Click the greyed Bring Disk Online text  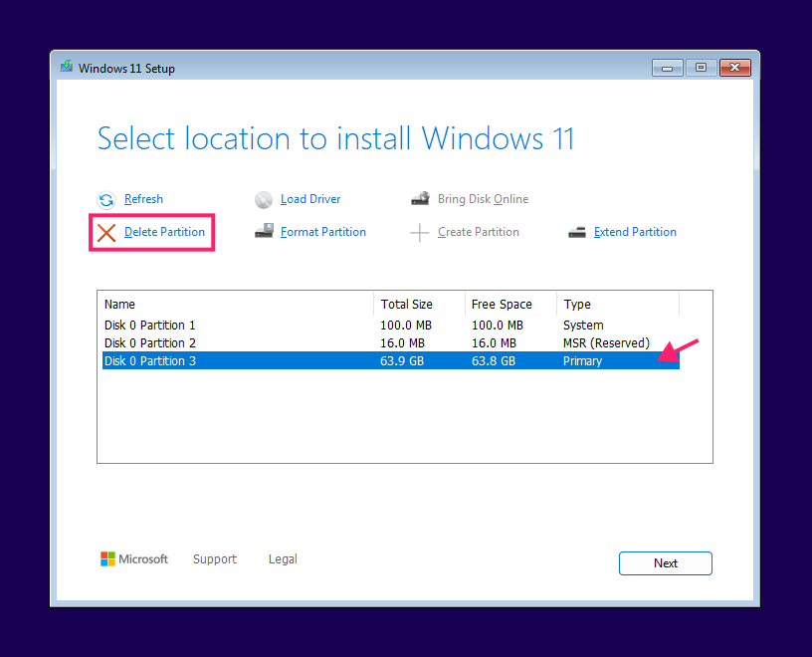click(x=484, y=199)
